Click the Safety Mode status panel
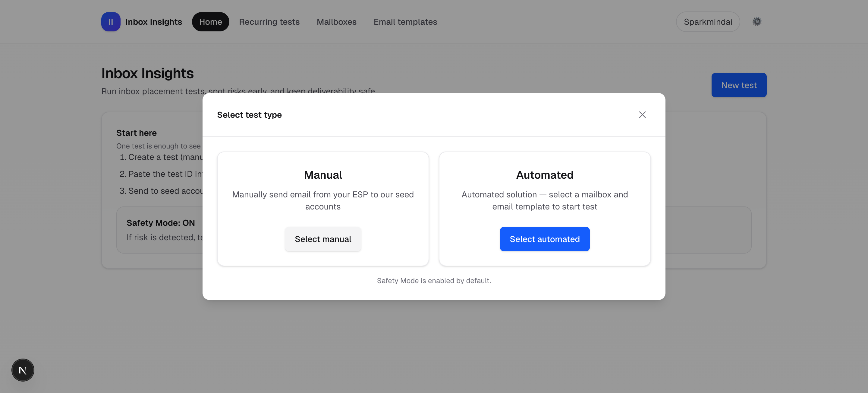This screenshot has width=868, height=393. 160,230
